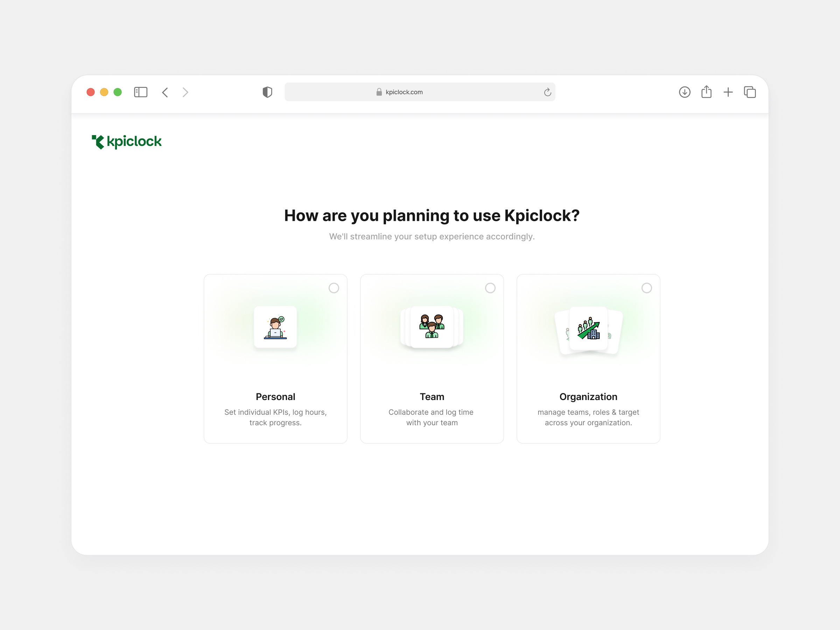
Task: Click the Team illustration thumbnail
Action: tap(432, 327)
